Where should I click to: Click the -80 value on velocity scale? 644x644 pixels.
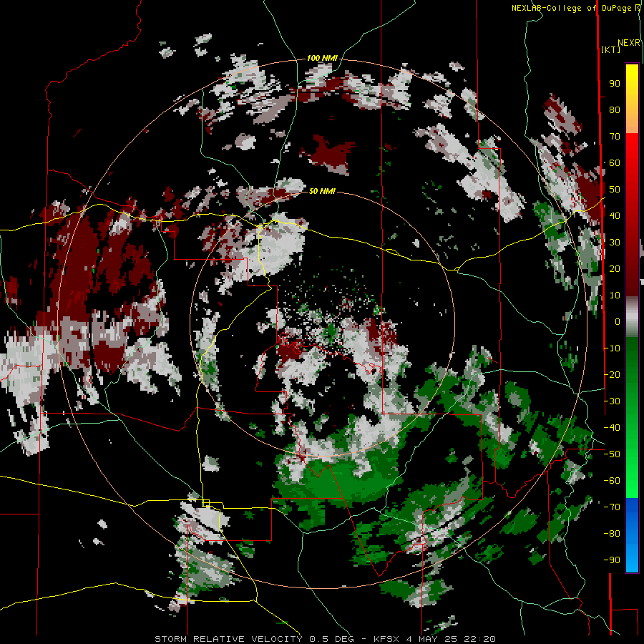tap(612, 534)
